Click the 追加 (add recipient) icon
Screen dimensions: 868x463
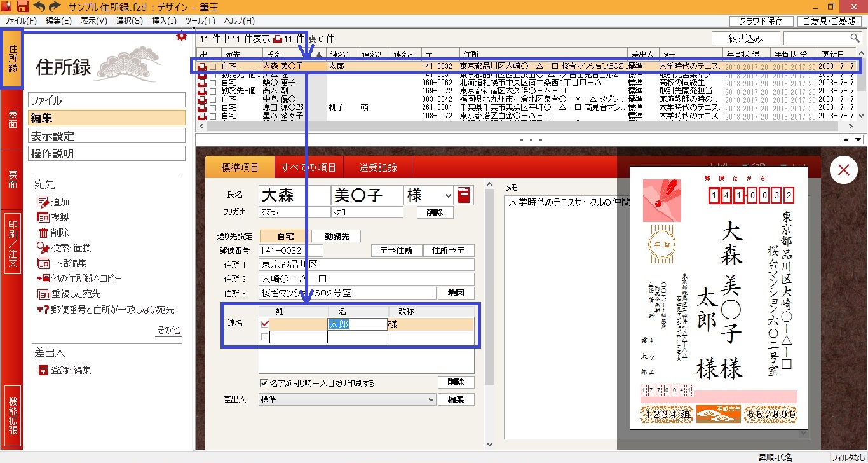43,202
